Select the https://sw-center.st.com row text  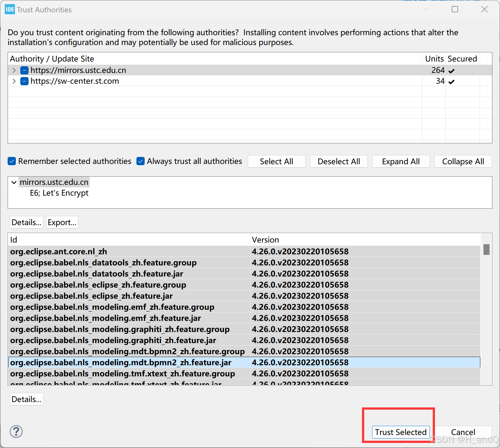click(x=75, y=81)
